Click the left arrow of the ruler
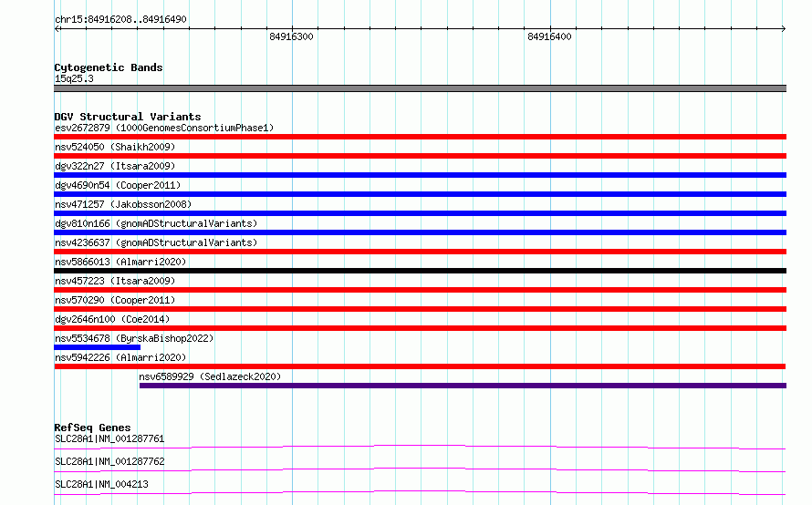This screenshot has width=812, height=505. pos(57,29)
